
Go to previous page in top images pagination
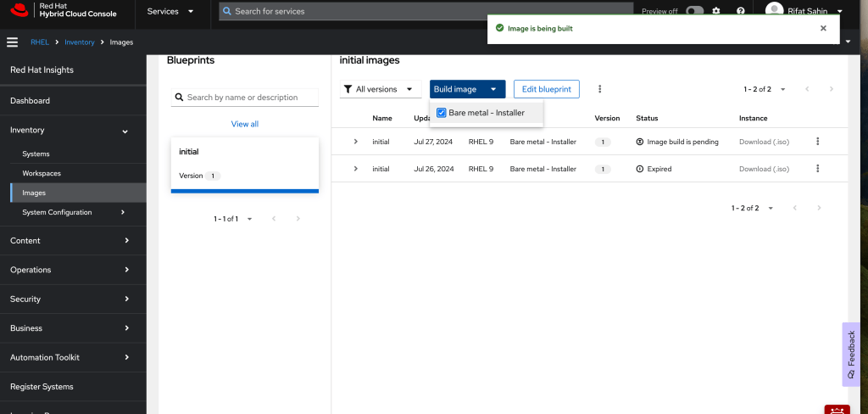pos(807,89)
